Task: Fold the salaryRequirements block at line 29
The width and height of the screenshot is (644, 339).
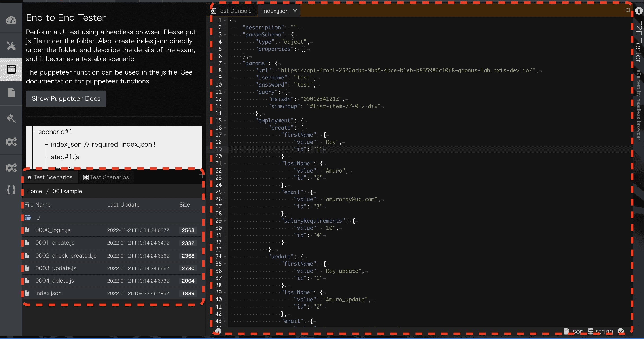Action: click(x=225, y=221)
